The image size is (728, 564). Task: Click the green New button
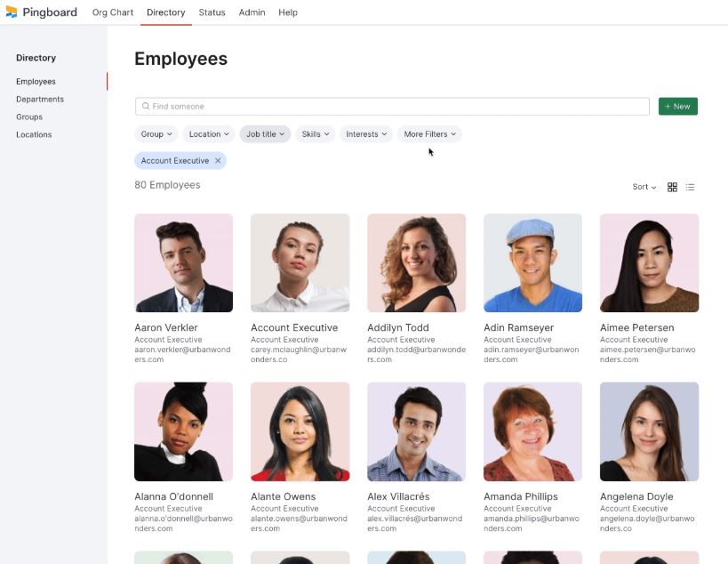point(678,107)
